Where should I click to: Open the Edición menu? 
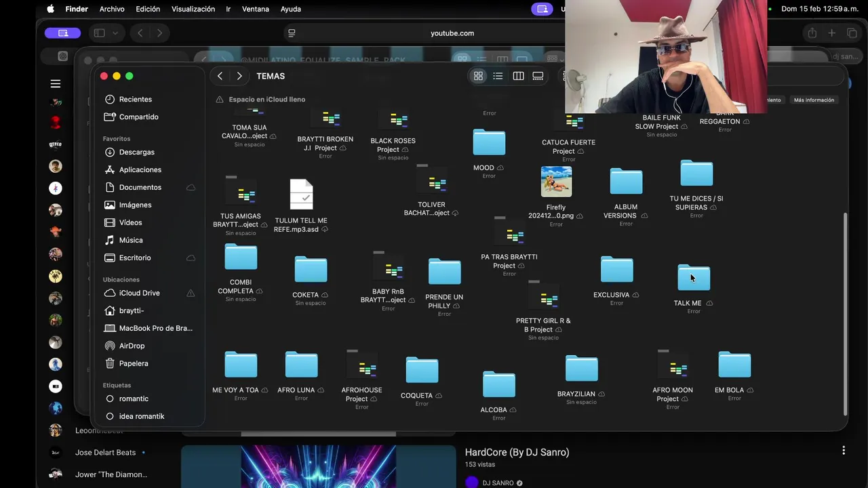[x=148, y=9]
